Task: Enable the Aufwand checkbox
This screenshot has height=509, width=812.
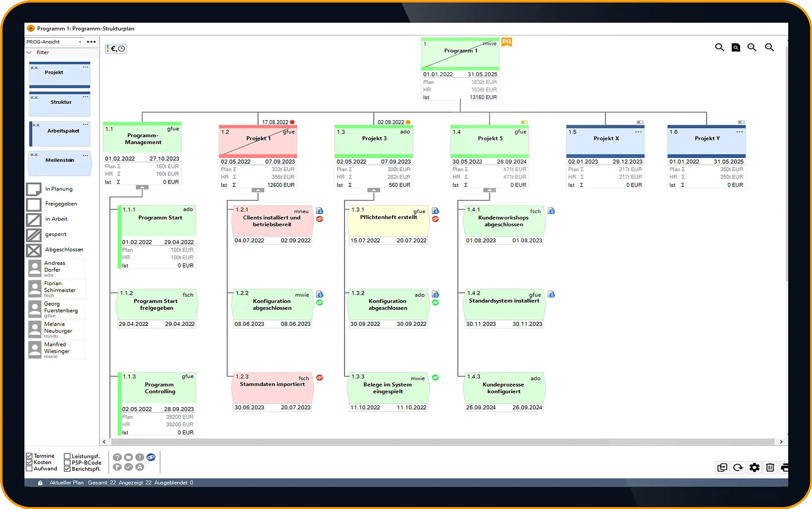Action: pos(29,468)
